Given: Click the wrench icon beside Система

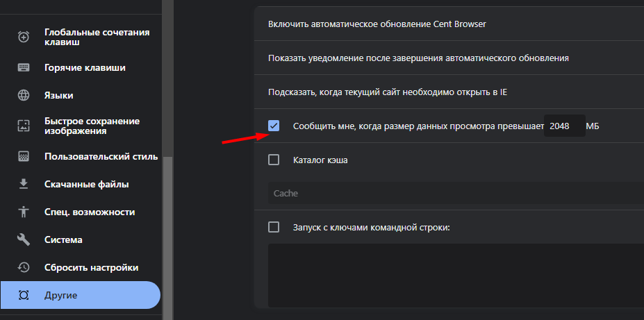Looking at the screenshot, I should click(x=24, y=239).
